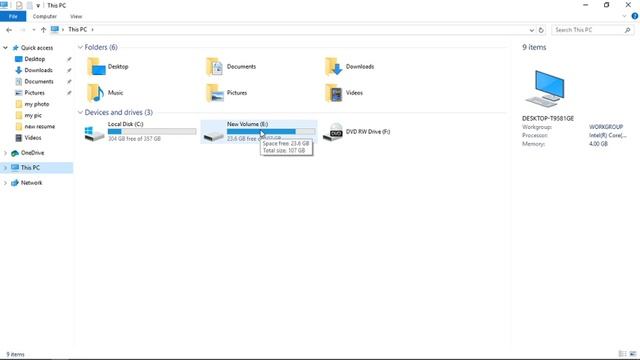Select the Local Disk (C:) drive icon
The height and width of the screenshot is (360, 640).
pyautogui.click(x=94, y=133)
